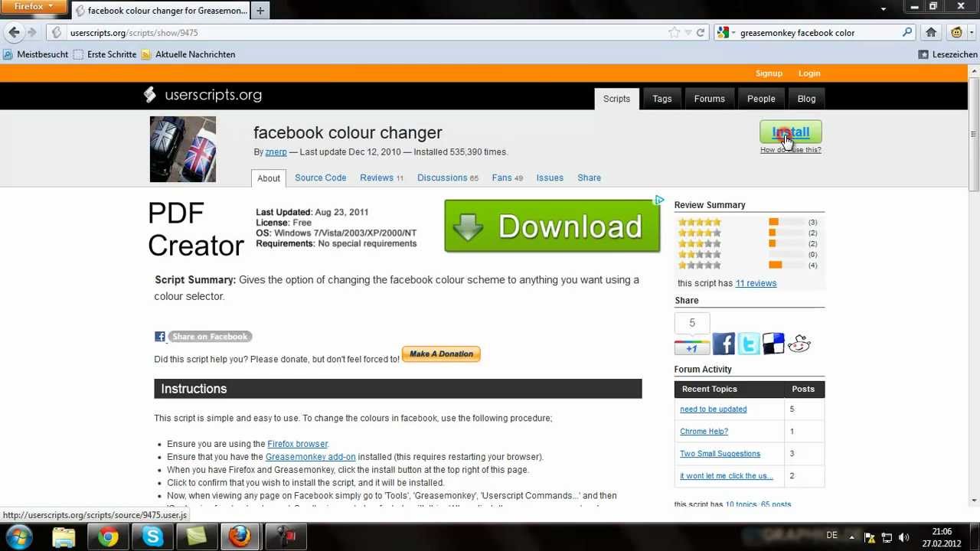The width and height of the screenshot is (980, 551).
Task: Open the browser home page icon
Action: [931, 32]
